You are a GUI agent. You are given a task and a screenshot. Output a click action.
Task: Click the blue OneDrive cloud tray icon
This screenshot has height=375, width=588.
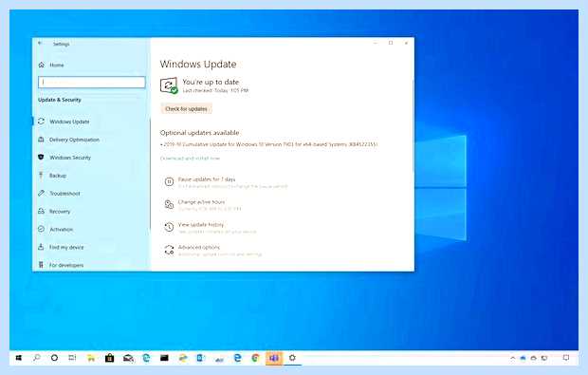pyautogui.click(x=524, y=359)
